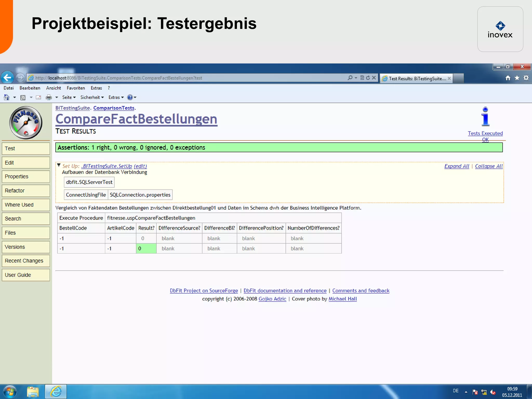
Task: Click the Refactor sidebar button
Action: click(x=26, y=191)
